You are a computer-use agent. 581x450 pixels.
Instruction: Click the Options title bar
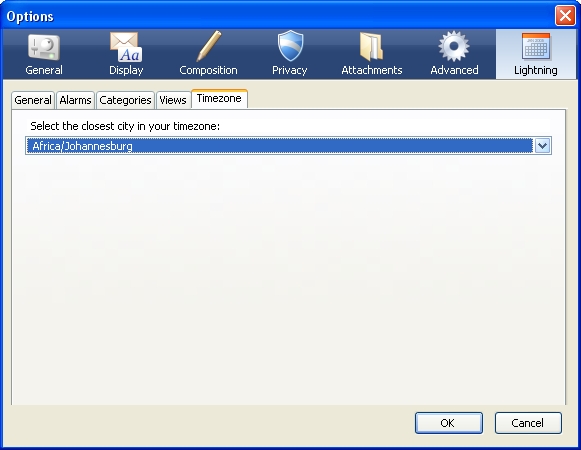point(278,16)
